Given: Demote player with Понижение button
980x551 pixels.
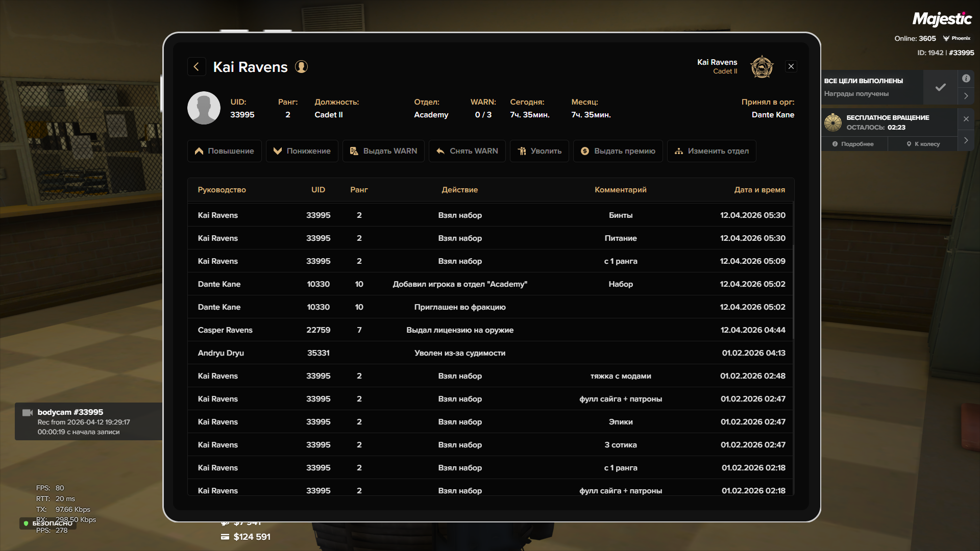Looking at the screenshot, I should (302, 151).
